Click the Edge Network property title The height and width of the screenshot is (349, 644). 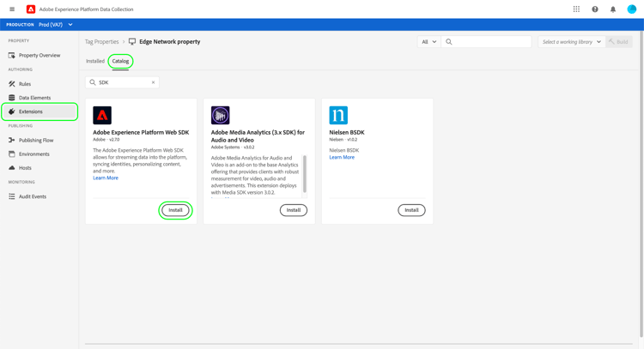[x=170, y=41]
